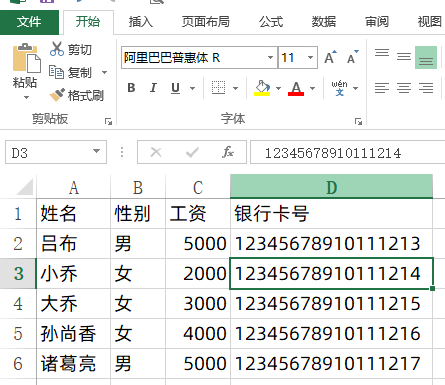Set top vertical alignment

[382, 53]
